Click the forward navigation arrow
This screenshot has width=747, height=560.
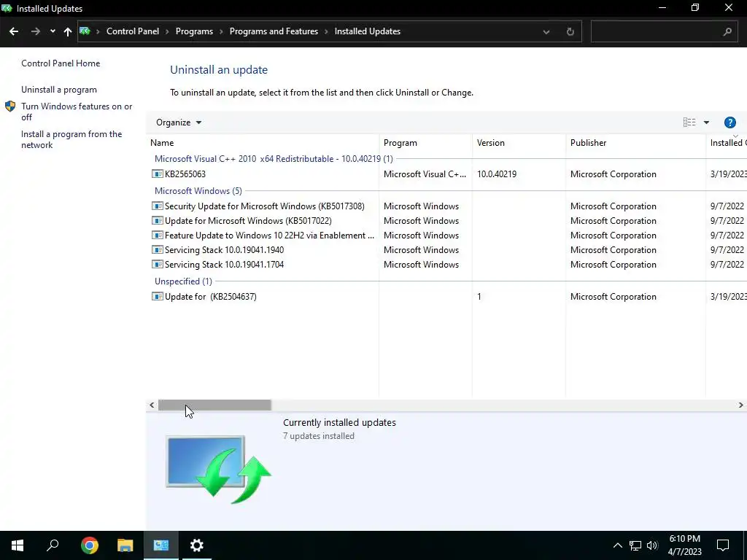tap(35, 31)
